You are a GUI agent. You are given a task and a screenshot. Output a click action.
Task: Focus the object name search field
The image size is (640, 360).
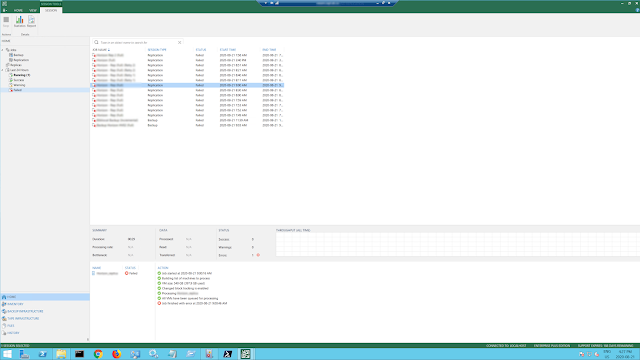[138, 42]
